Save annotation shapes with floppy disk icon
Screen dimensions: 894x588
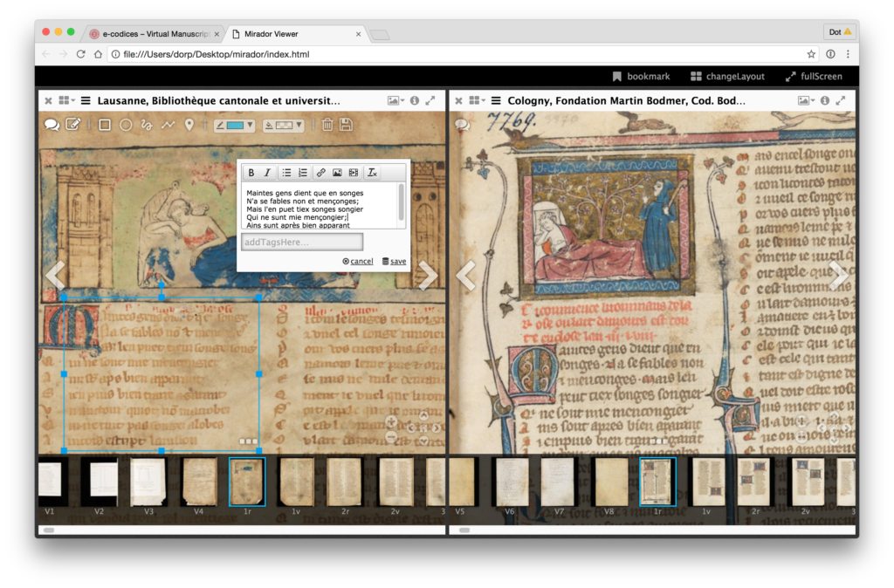tap(346, 124)
